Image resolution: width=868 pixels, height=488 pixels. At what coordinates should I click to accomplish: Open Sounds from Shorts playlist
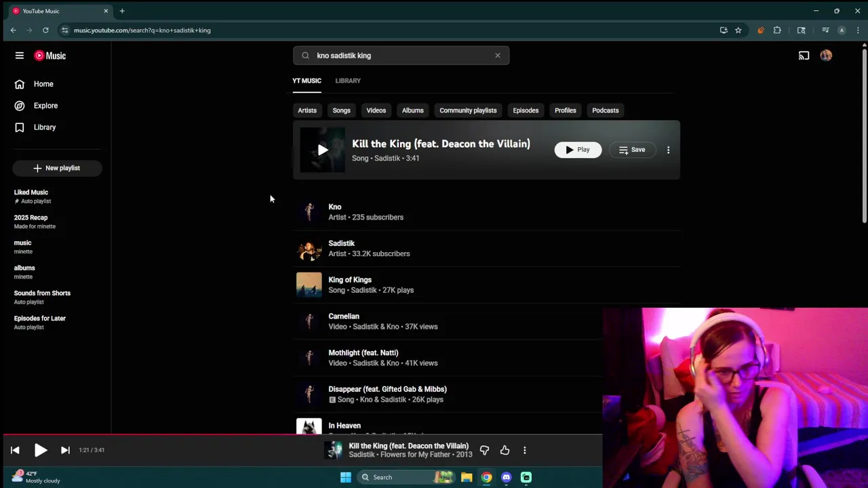coord(57,297)
